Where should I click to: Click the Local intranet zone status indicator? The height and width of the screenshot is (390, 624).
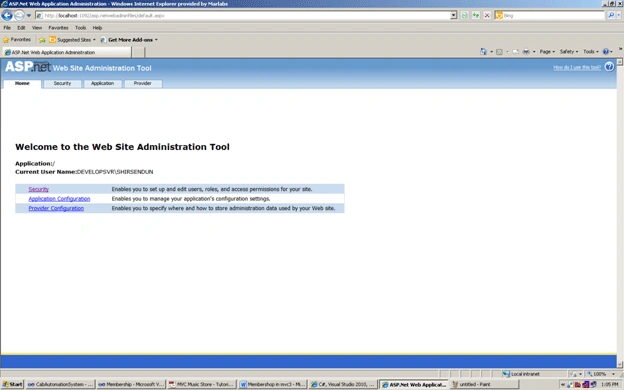pyautogui.click(x=521, y=374)
